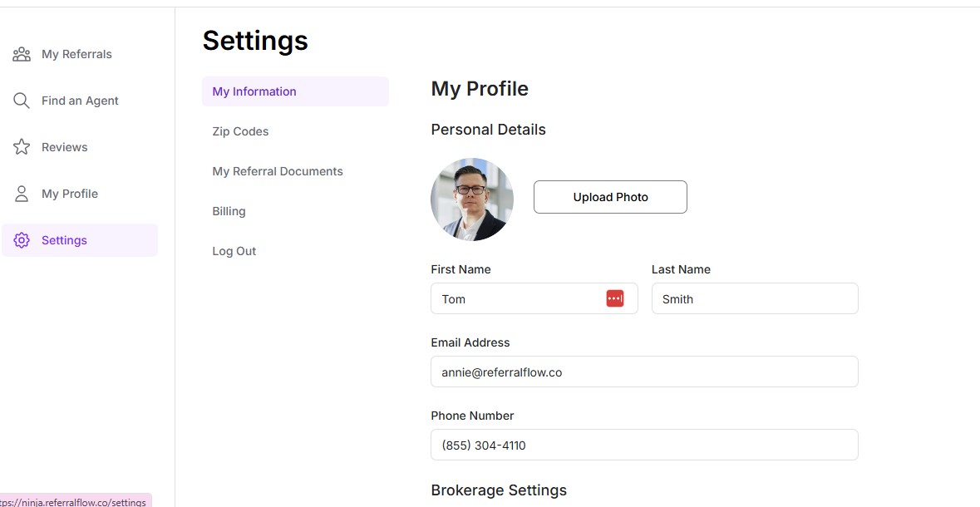Select the Reviews star icon

[22, 146]
